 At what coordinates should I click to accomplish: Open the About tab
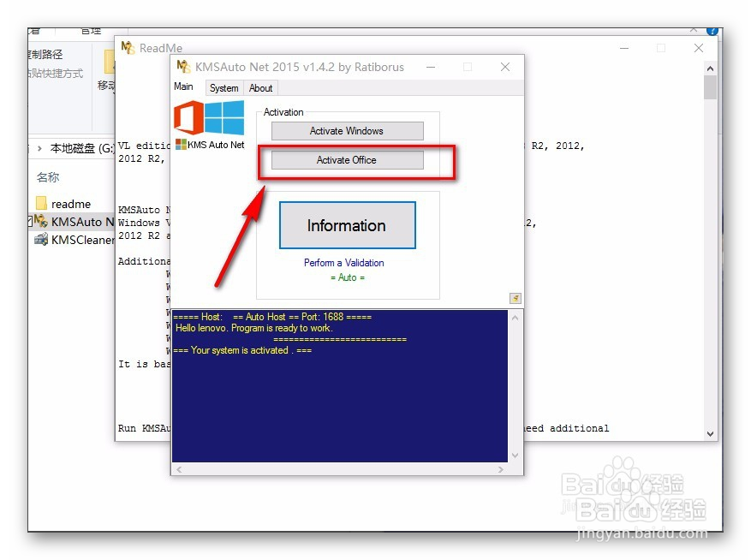[260, 88]
